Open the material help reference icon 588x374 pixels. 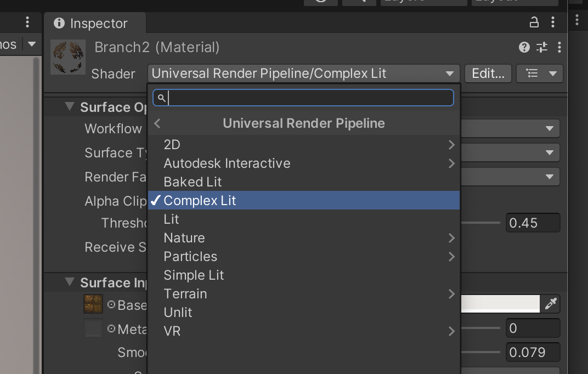pos(524,47)
